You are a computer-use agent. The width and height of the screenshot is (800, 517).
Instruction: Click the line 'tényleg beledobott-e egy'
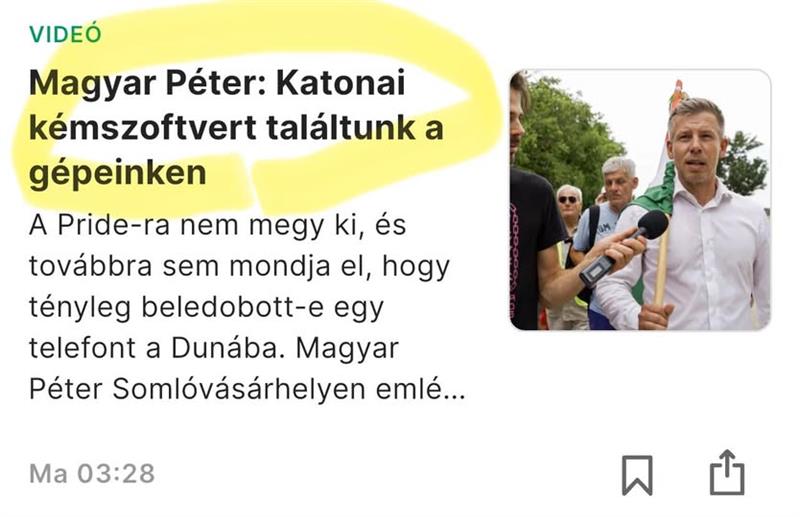click(x=206, y=308)
